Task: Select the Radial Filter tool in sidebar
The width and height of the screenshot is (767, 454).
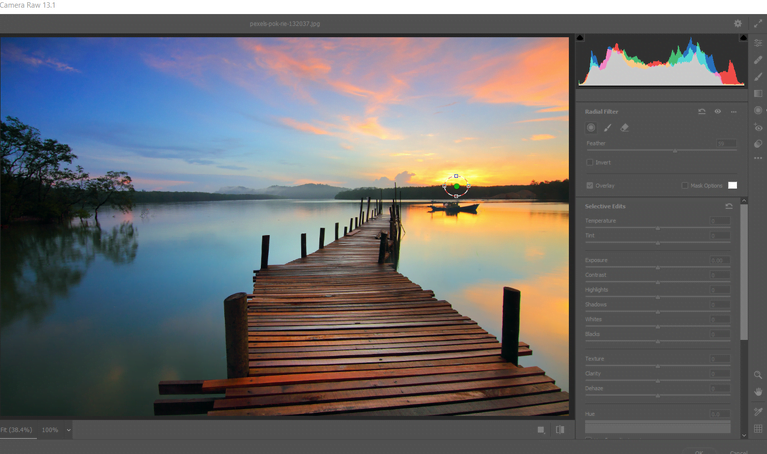Action: point(758,110)
